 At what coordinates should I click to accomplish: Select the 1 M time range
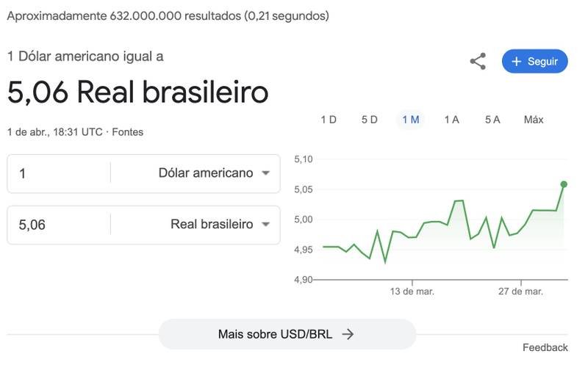(410, 120)
